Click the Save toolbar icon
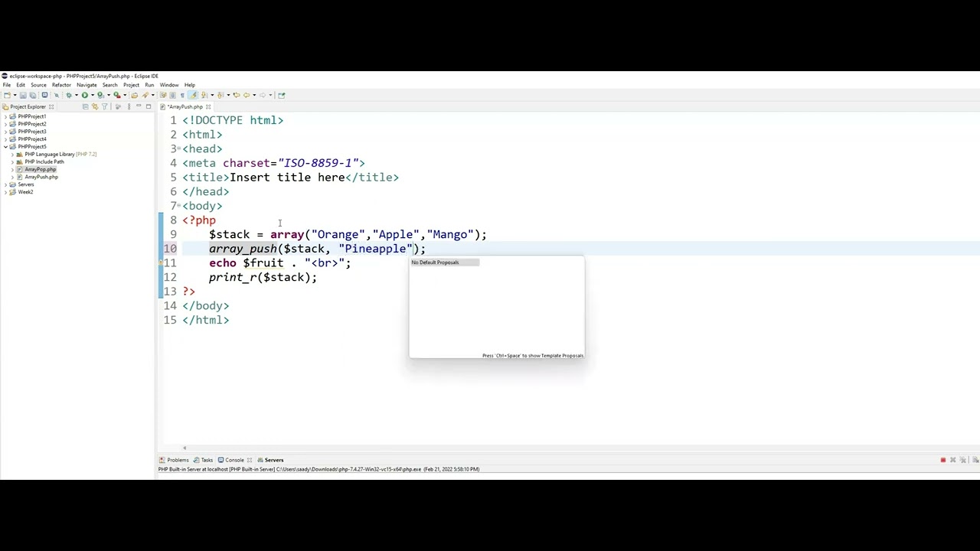This screenshot has height=551, width=980. (x=23, y=95)
